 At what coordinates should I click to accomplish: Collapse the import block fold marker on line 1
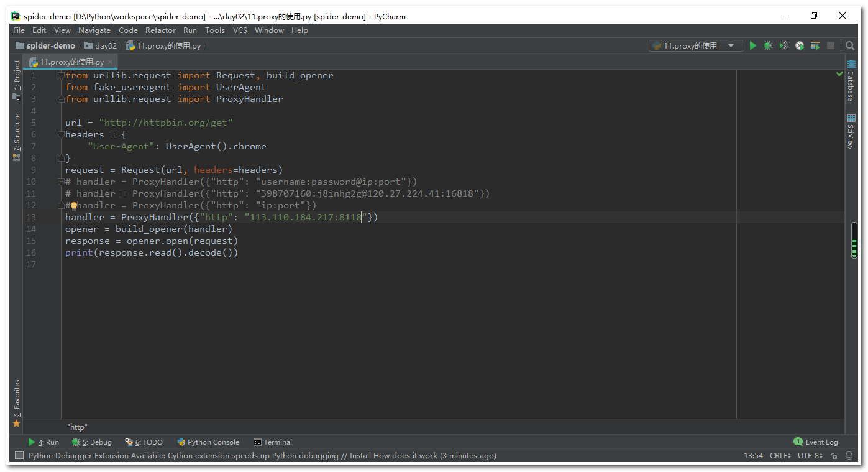tap(61, 75)
